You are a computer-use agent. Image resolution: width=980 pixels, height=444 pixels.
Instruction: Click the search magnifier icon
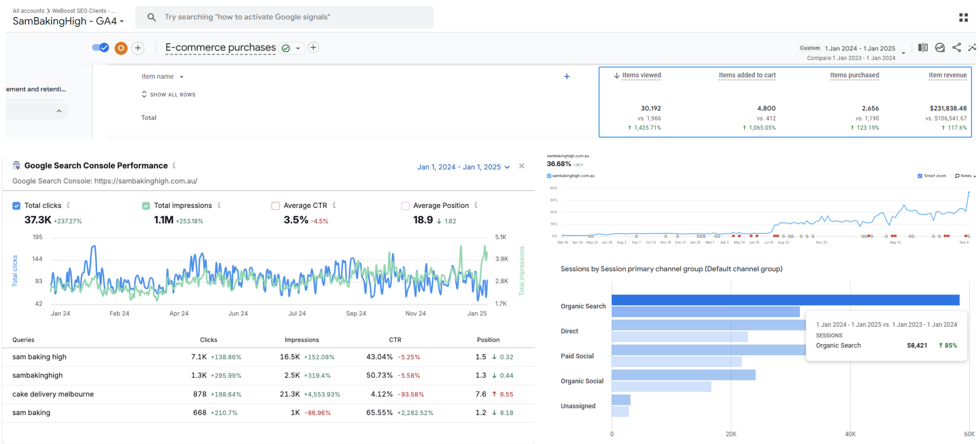151,17
